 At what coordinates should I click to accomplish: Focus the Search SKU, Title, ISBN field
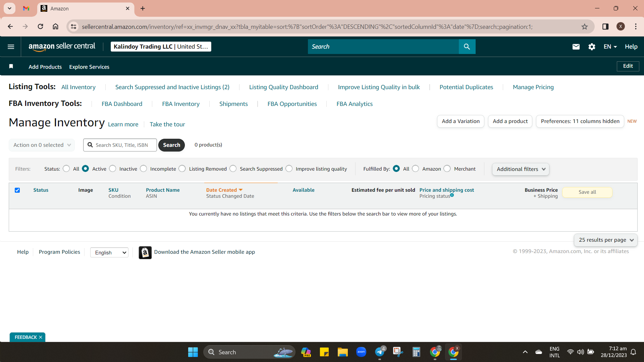pyautogui.click(x=120, y=145)
